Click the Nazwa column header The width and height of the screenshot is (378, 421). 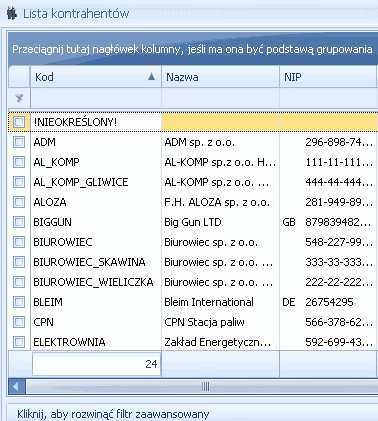pyautogui.click(x=220, y=77)
